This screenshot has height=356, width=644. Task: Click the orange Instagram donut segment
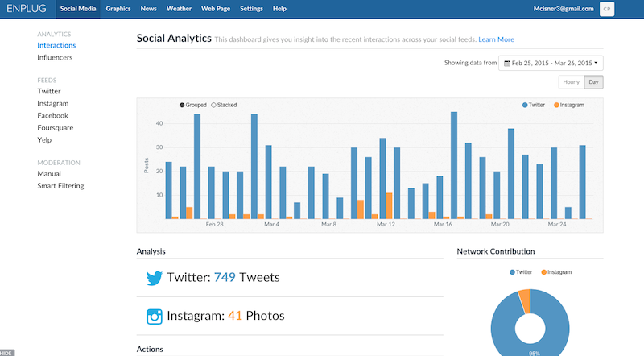pos(525,301)
